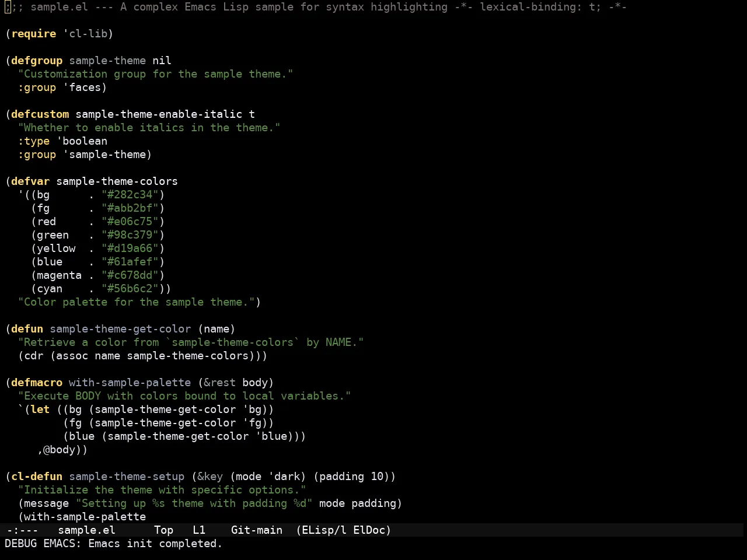Click the echo area message 'Emacs init completed.'
Viewport: 747px width, 560px height.
point(155,544)
